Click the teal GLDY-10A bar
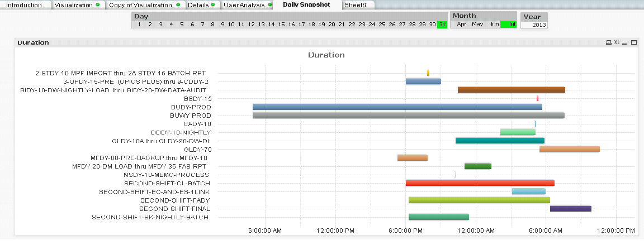This screenshot has height=245, width=644. click(500, 141)
